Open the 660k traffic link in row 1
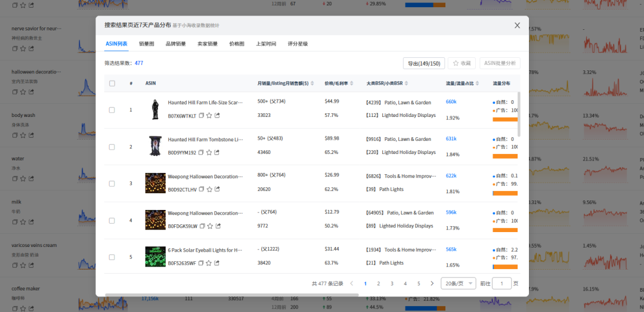The width and height of the screenshot is (644, 312). point(451,101)
